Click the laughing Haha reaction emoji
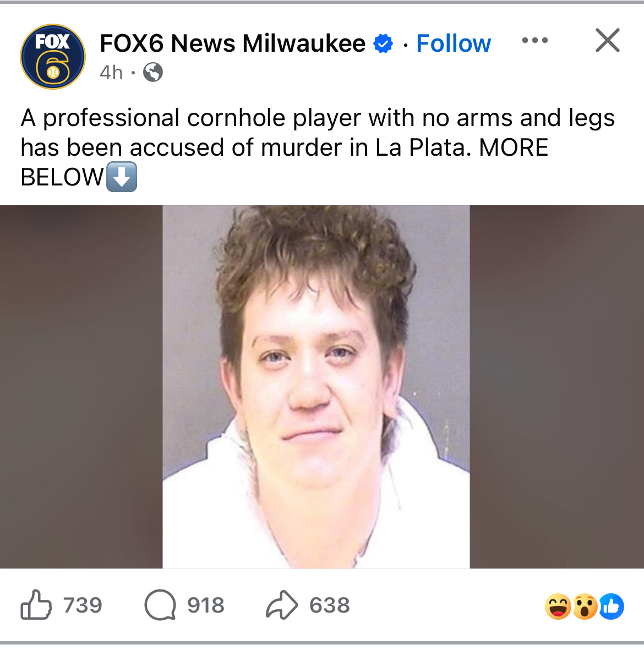 [x=558, y=606]
